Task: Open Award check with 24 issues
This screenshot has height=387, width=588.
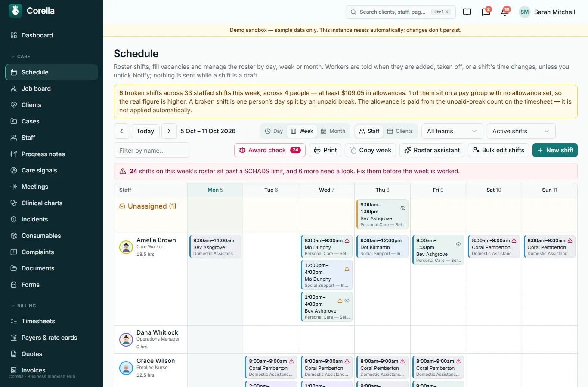Action: click(270, 150)
